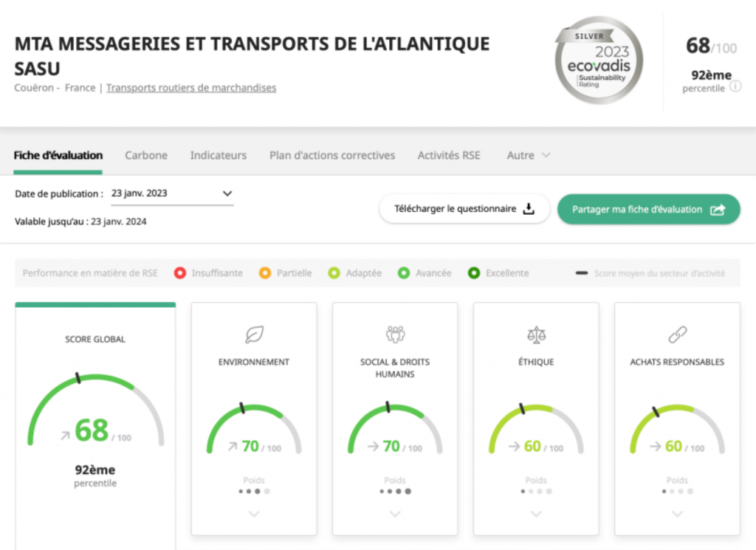Open the Indicateurs tab
This screenshot has height=550, width=756.
tap(219, 155)
